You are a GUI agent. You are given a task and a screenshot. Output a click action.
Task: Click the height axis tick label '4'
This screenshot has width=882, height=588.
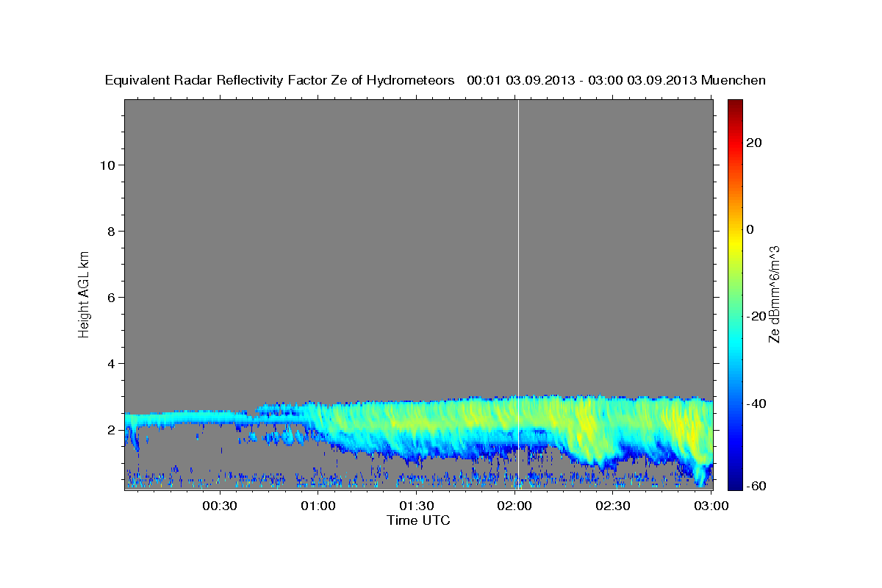(110, 363)
